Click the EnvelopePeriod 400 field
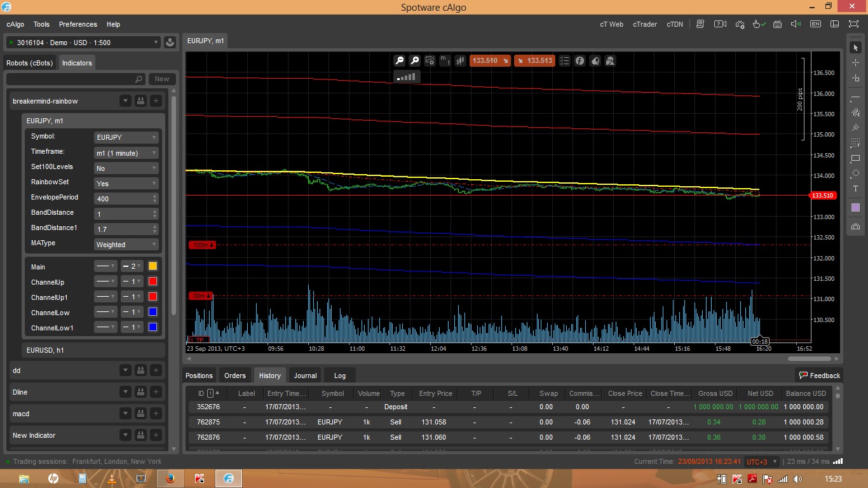 coord(126,198)
